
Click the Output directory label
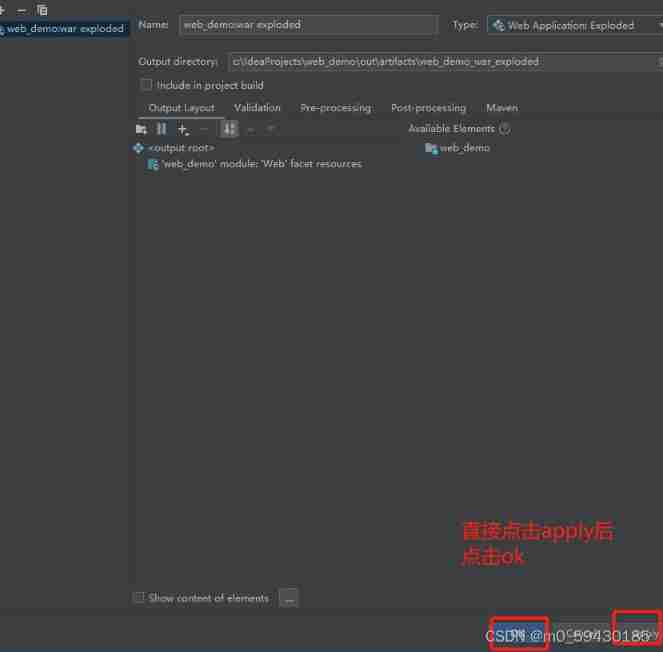coord(177,62)
